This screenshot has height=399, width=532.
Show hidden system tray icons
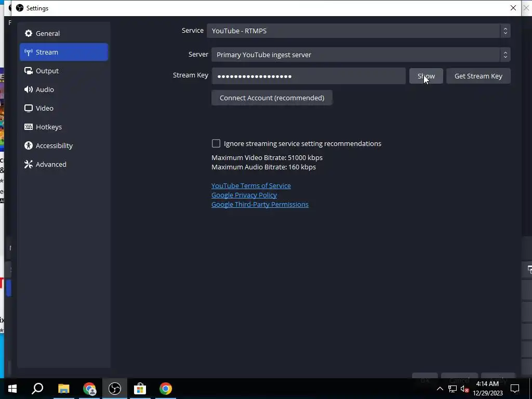click(440, 389)
